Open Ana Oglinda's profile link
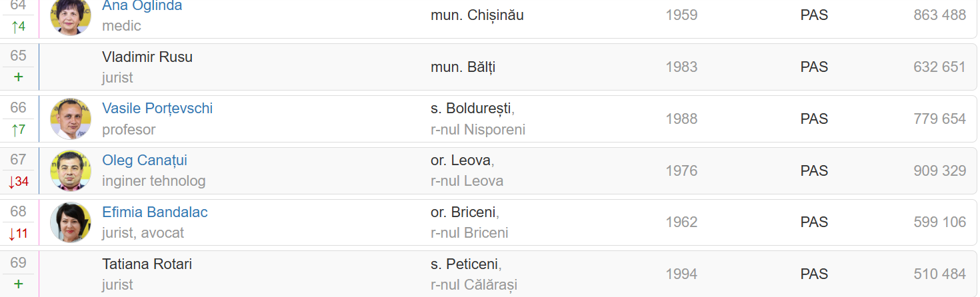This screenshot has height=297, width=980. [x=141, y=6]
